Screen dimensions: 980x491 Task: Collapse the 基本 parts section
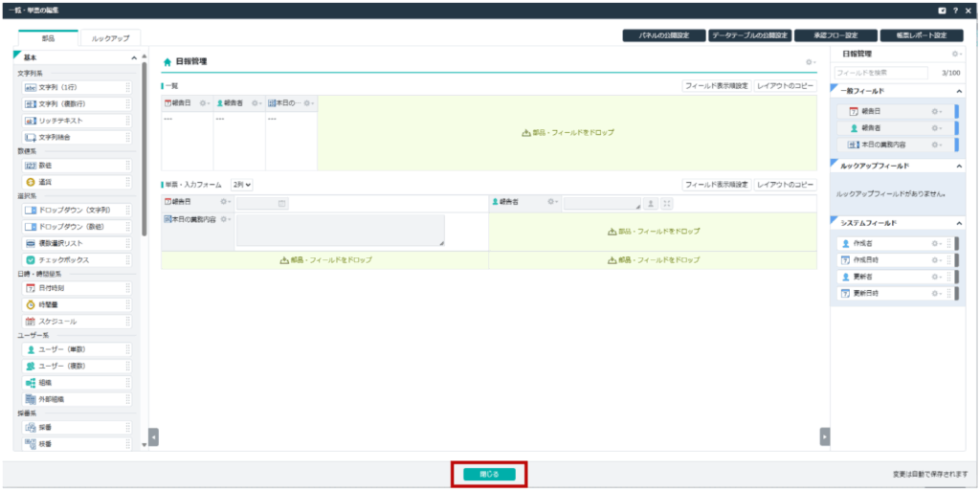[x=134, y=58]
